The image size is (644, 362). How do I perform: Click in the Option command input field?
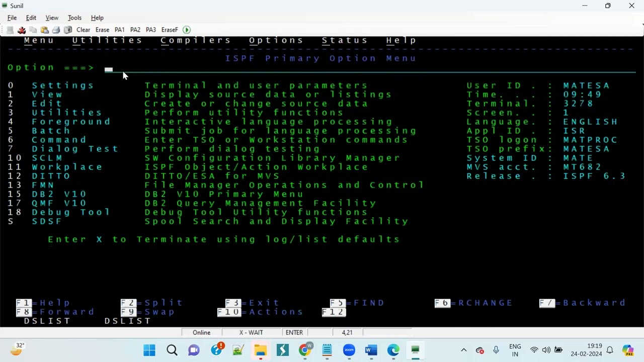tap(370, 68)
